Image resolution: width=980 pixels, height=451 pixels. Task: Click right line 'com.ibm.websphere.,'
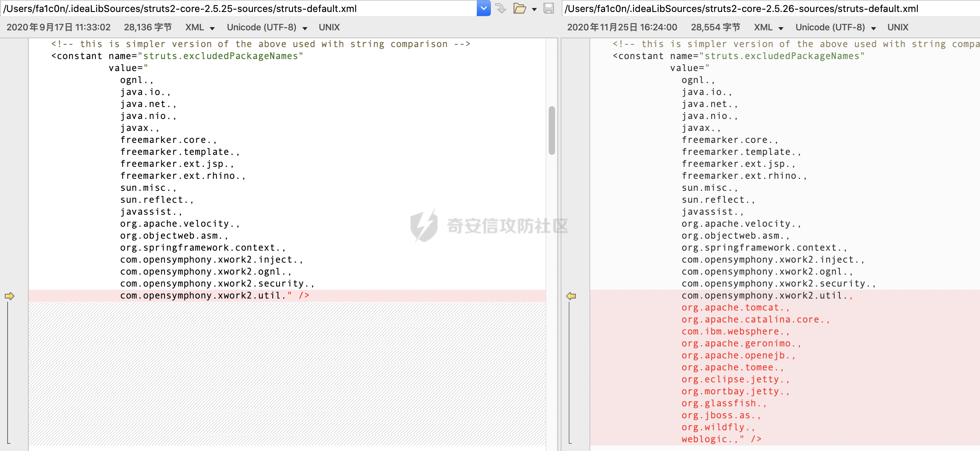click(736, 332)
